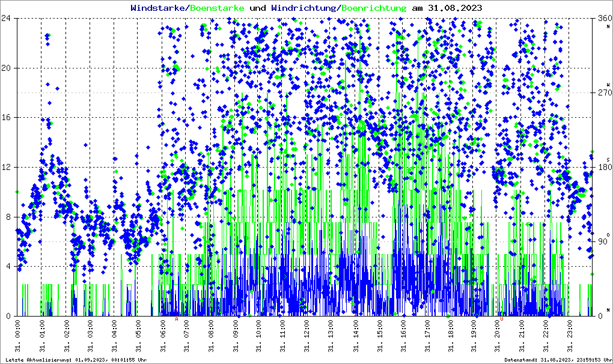Screen dimensions: 613x364
Task: Click the blue 'Windstarke' title word
Action: click(x=157, y=8)
